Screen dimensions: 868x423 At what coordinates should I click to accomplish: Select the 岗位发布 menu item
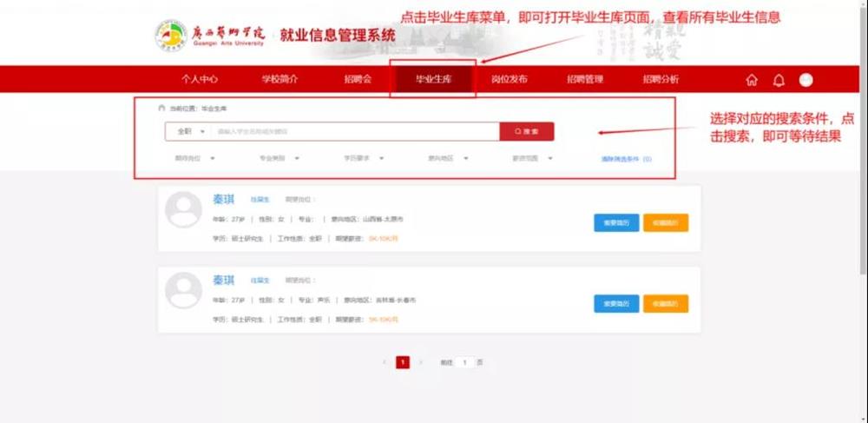(509, 80)
